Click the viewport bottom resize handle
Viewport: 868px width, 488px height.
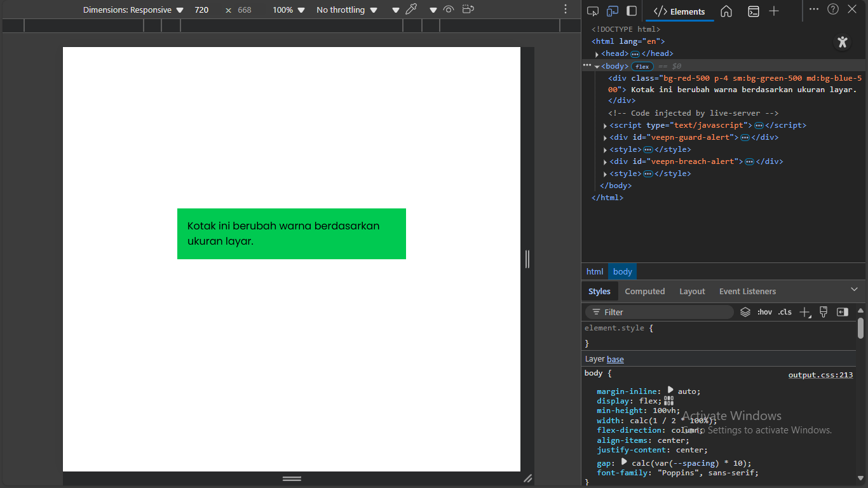[292, 478]
